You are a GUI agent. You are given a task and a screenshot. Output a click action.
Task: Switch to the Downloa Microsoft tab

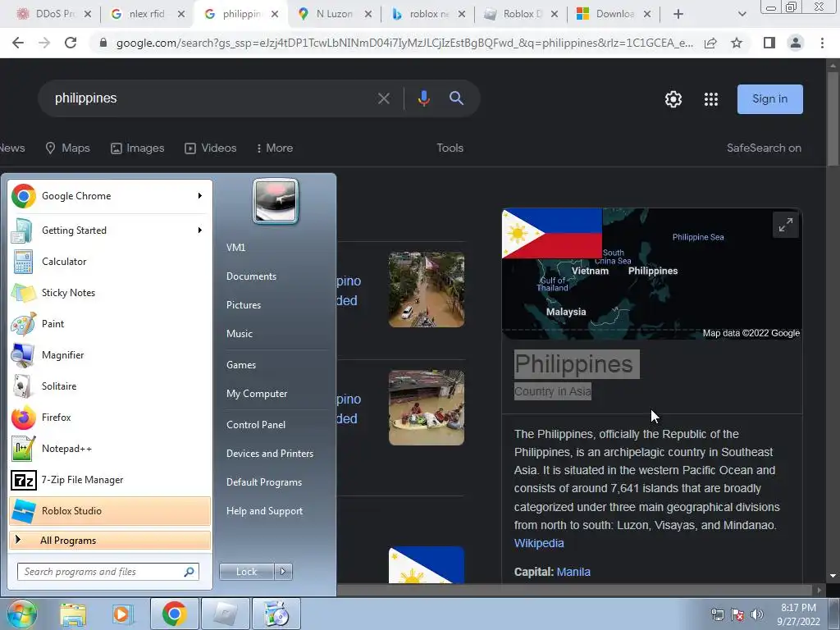615,14
